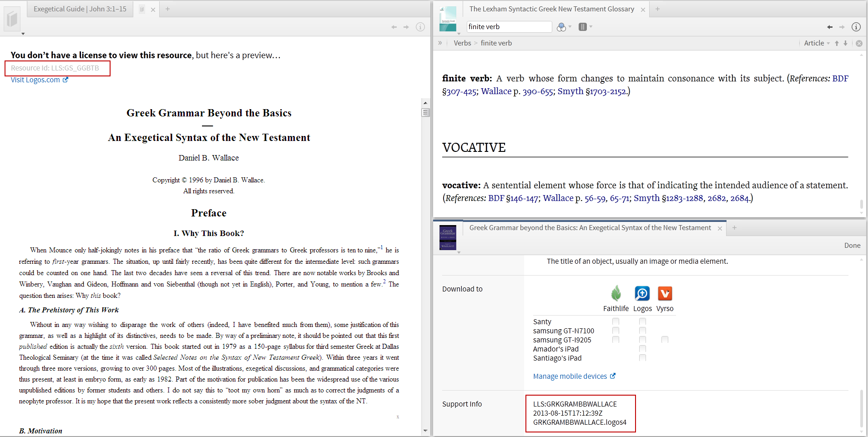Open the finite verb breadcrumb
The width and height of the screenshot is (868, 437).
click(x=496, y=43)
